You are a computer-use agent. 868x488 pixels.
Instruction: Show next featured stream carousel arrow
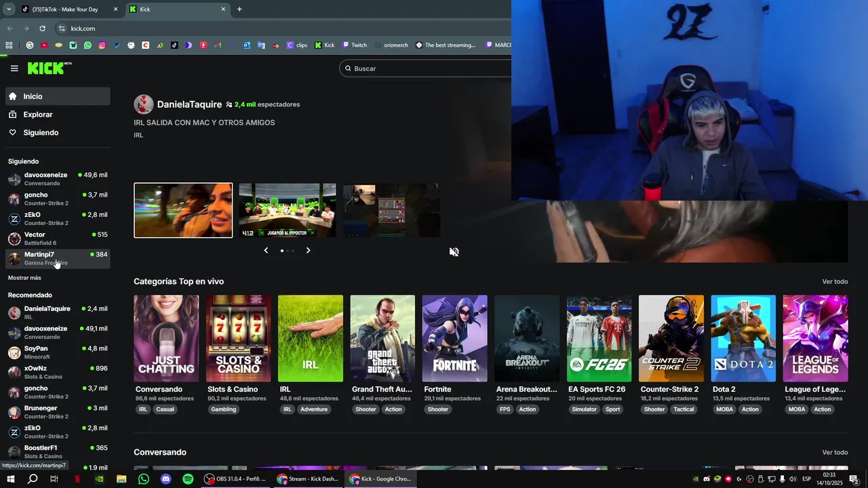pos(308,250)
